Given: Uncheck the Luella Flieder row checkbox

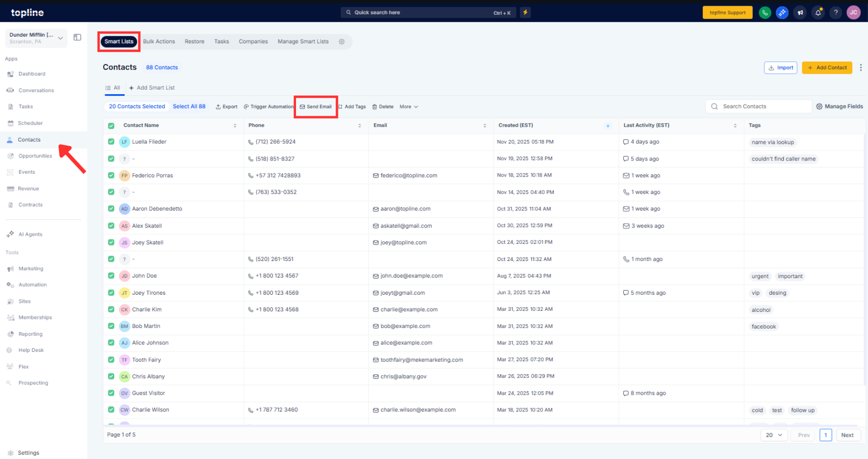Looking at the screenshot, I should pyautogui.click(x=111, y=141).
